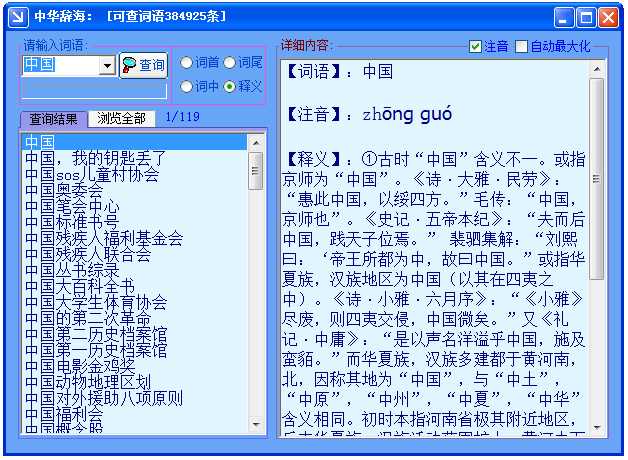Open the word input dropdown arrow

click(107, 65)
